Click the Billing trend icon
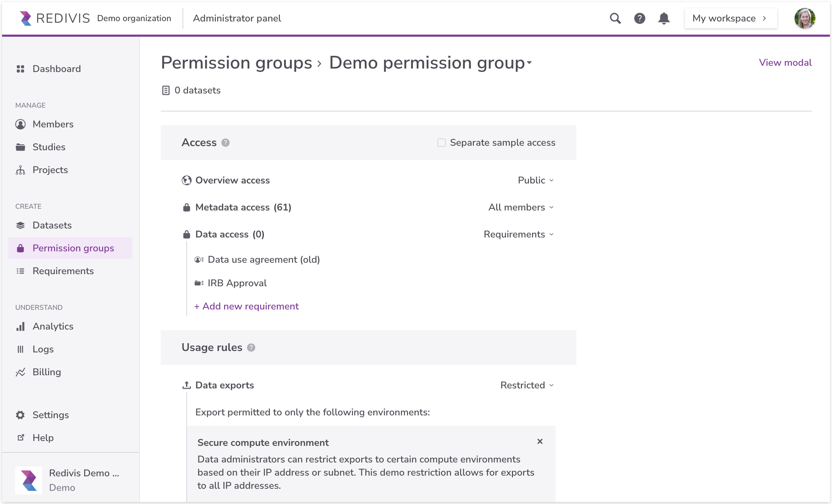The height and width of the screenshot is (504, 832). (20, 372)
